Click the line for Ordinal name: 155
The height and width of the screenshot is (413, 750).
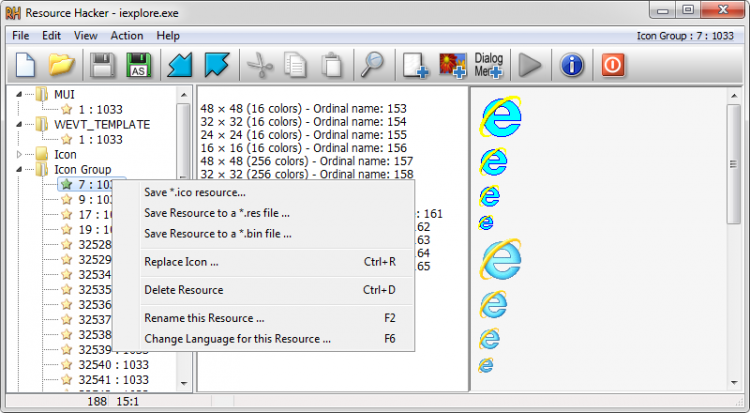pyautogui.click(x=303, y=135)
